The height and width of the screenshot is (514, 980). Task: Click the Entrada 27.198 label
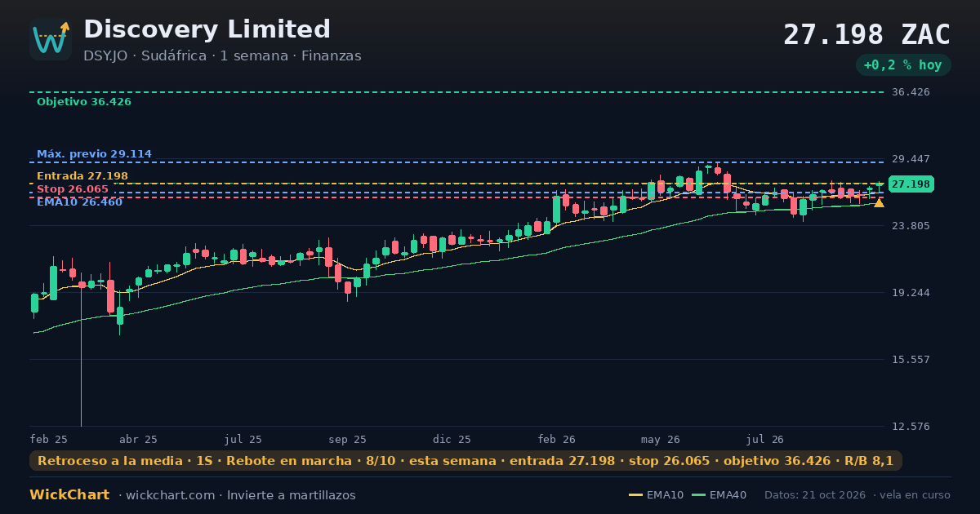tap(82, 176)
